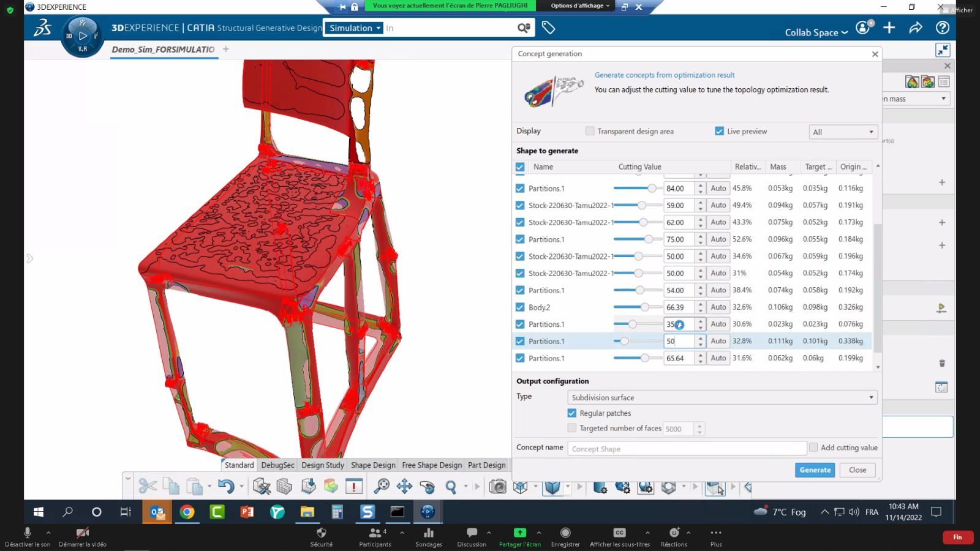Screen dimensions: 980x551
Task: Open Help question mark icon
Action: coord(943,28)
